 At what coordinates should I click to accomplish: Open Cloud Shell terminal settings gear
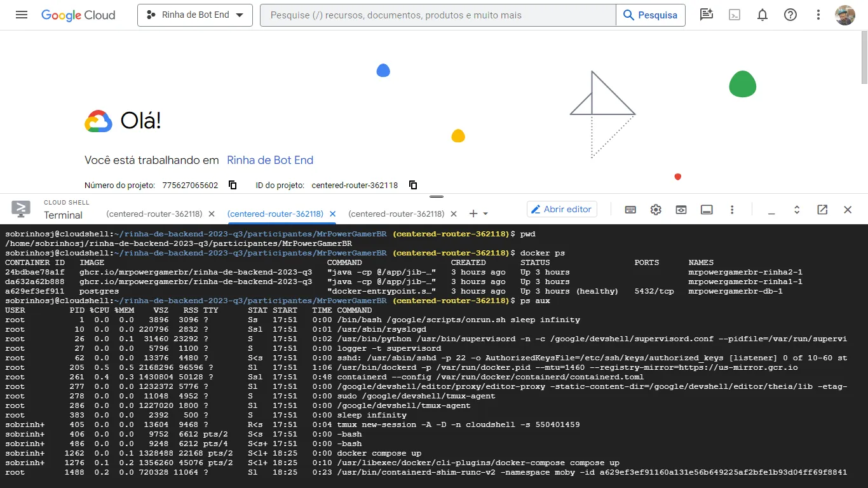(x=656, y=210)
